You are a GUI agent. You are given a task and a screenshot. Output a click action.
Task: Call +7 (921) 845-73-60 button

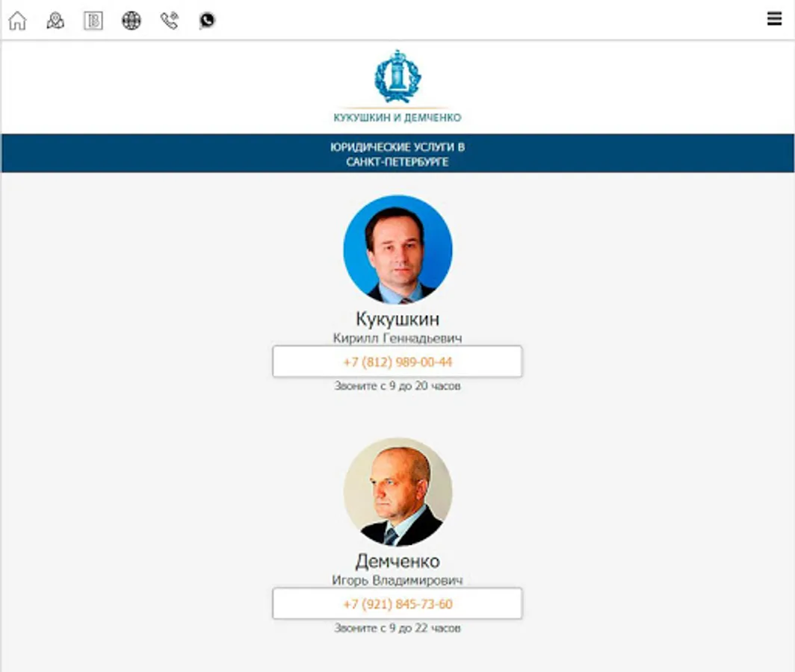[x=397, y=603]
